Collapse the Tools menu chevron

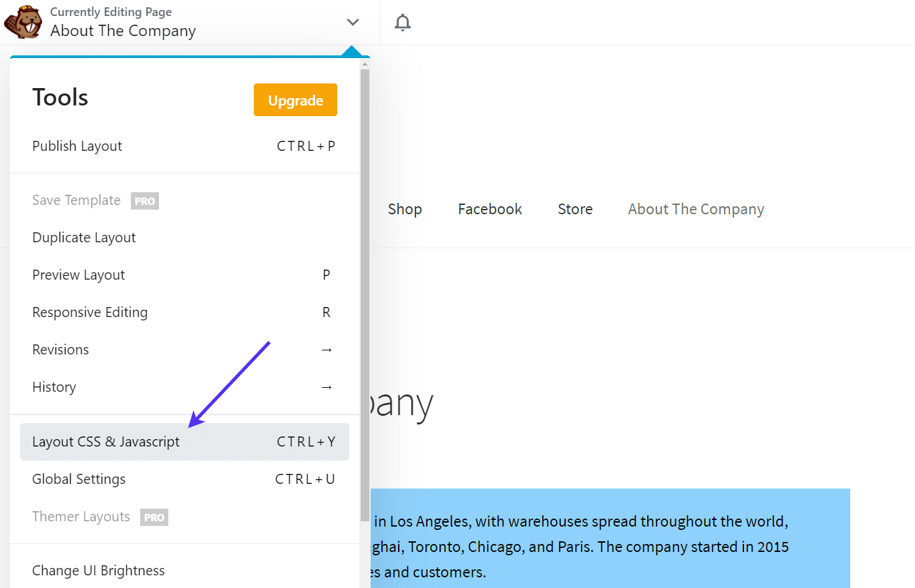point(353,23)
